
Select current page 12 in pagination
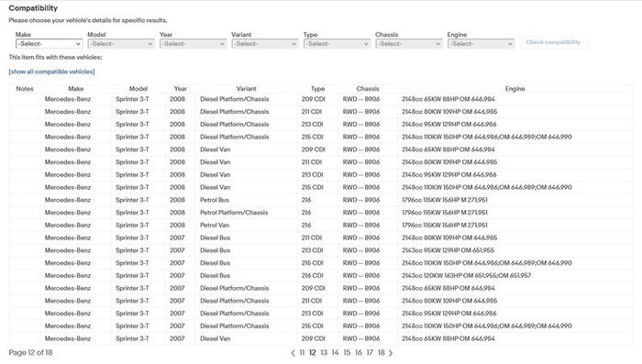tap(313, 352)
